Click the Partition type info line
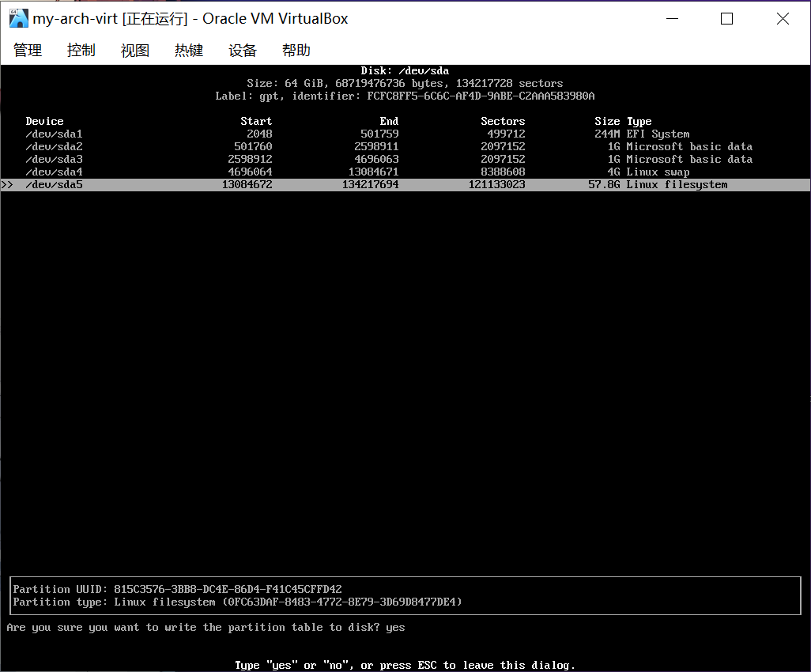This screenshot has width=811, height=672. (x=237, y=602)
